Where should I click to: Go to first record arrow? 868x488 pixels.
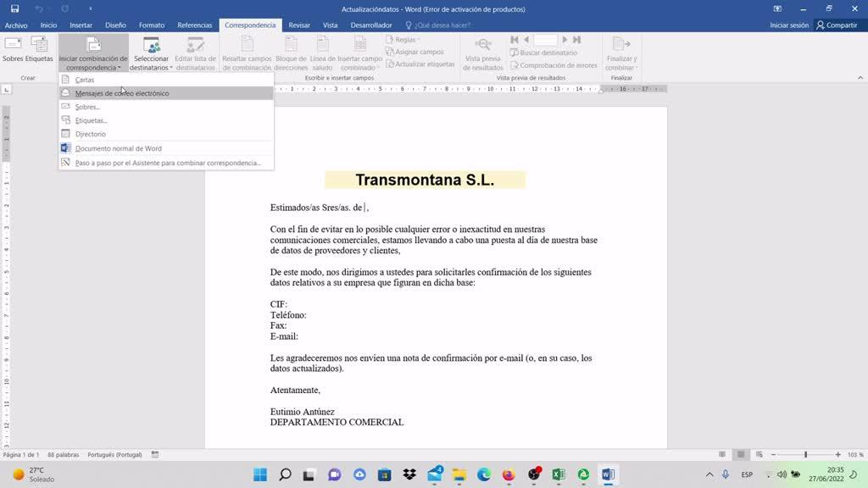click(x=515, y=40)
